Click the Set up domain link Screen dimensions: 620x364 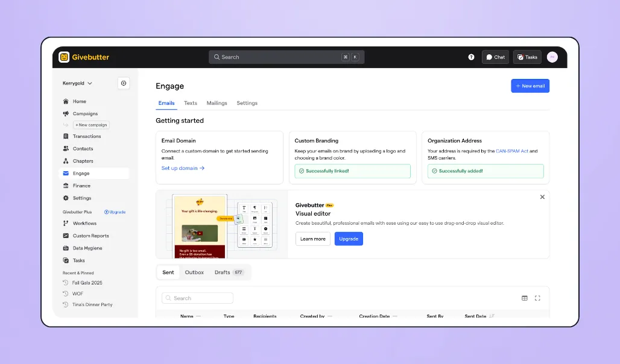pos(183,168)
